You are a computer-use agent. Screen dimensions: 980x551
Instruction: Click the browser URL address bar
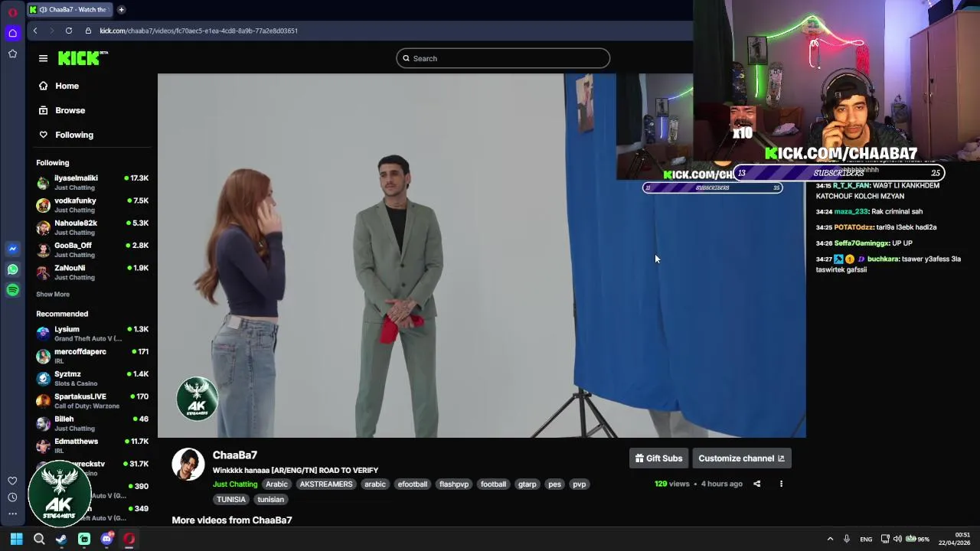[x=198, y=31]
